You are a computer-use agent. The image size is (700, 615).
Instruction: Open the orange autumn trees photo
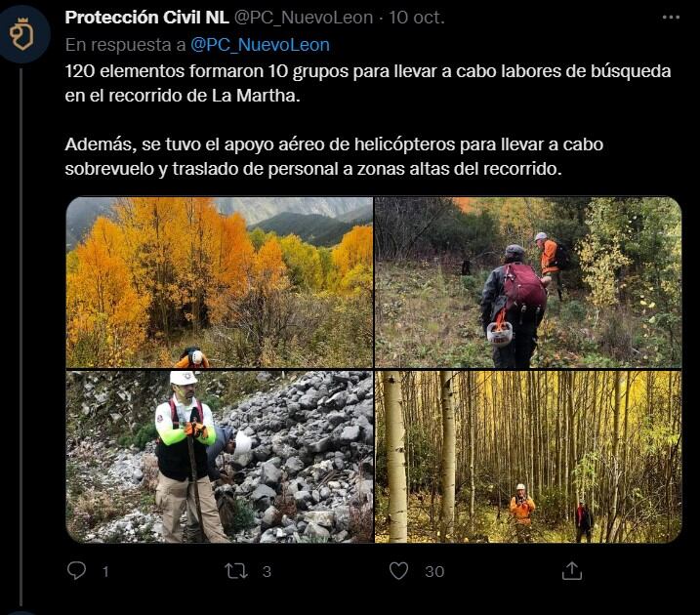tap(220, 282)
